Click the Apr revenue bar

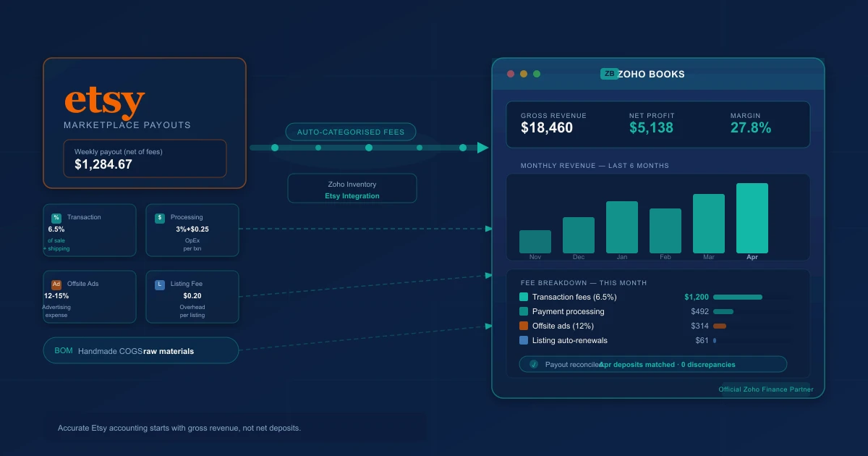point(752,218)
